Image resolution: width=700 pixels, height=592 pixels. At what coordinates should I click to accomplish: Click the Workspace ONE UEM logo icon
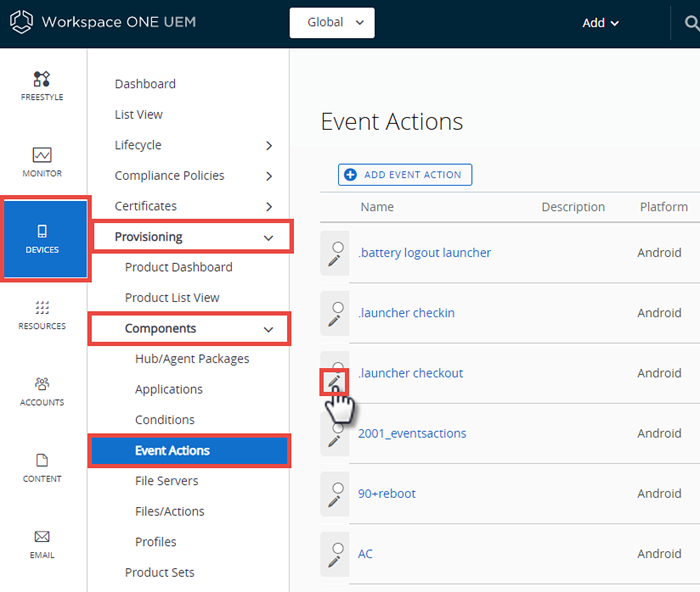(x=21, y=22)
